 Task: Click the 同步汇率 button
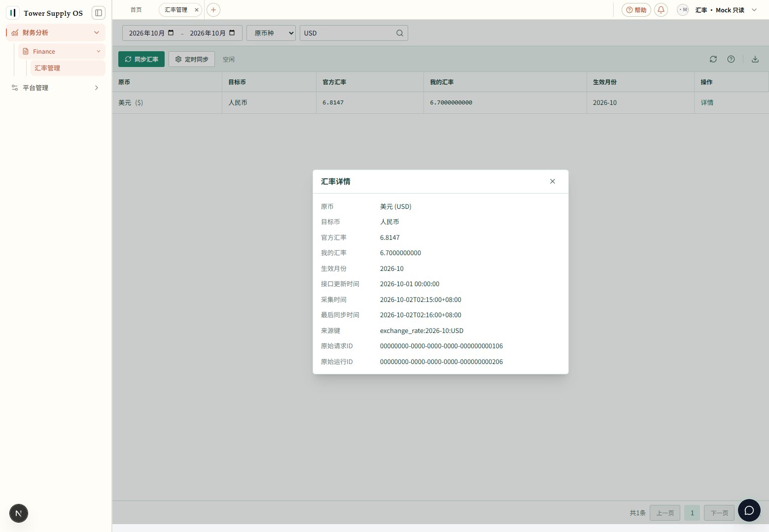(x=141, y=59)
